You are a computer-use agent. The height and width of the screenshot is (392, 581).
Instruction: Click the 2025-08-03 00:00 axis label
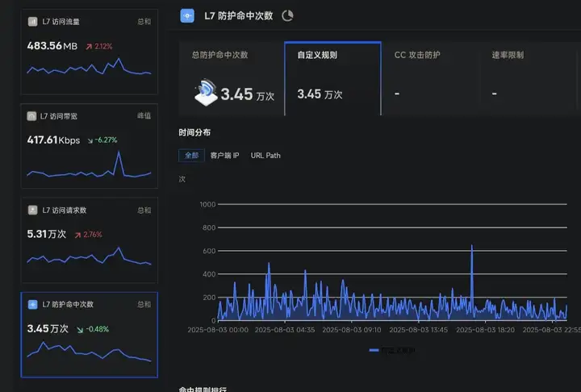[x=218, y=330]
